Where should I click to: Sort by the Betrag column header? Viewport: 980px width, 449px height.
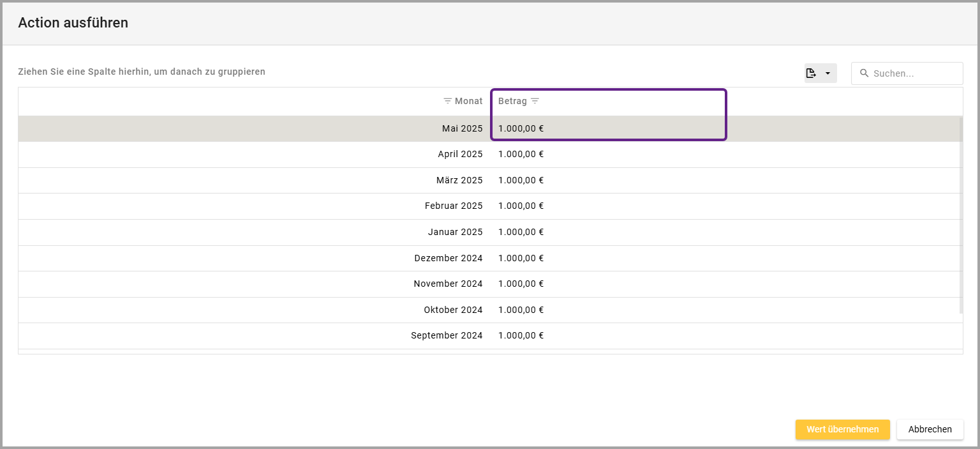click(512, 102)
